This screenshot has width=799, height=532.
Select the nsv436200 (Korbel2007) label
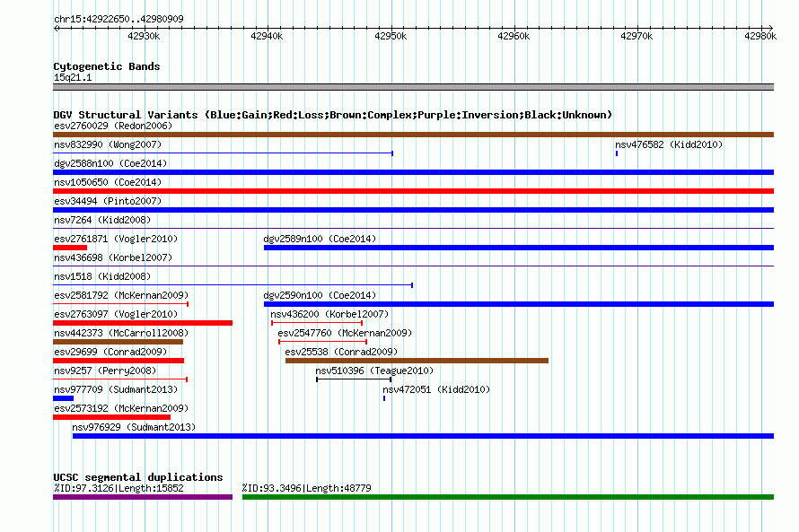point(329,314)
